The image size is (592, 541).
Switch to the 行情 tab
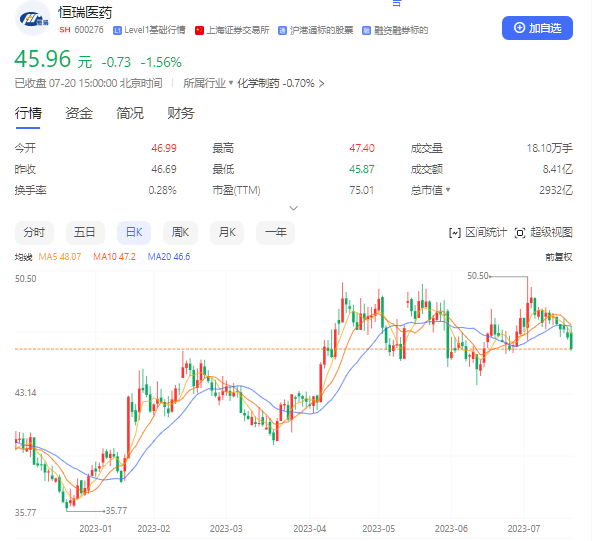[28, 113]
